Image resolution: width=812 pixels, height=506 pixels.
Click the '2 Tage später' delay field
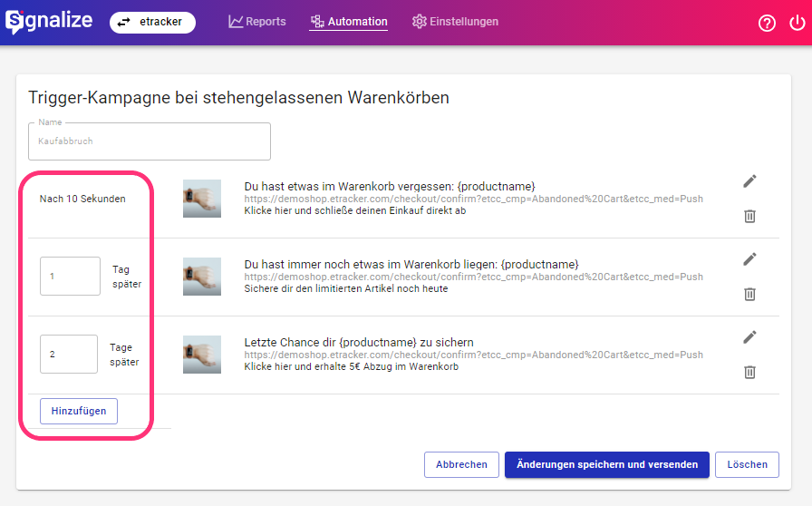pos(69,354)
